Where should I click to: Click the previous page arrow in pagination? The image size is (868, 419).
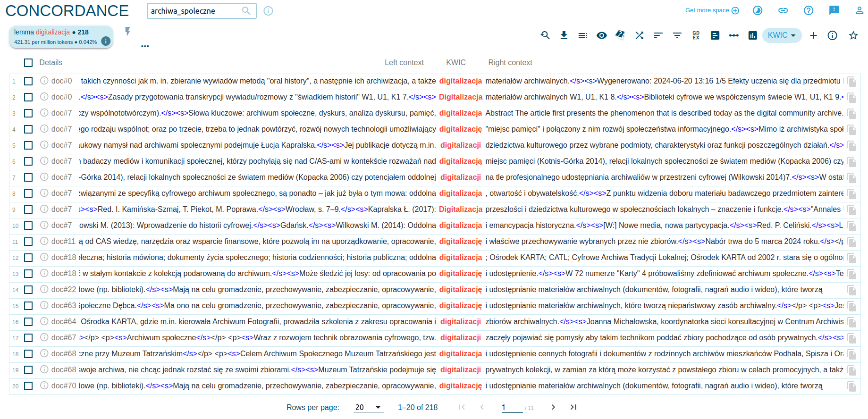pos(482,407)
